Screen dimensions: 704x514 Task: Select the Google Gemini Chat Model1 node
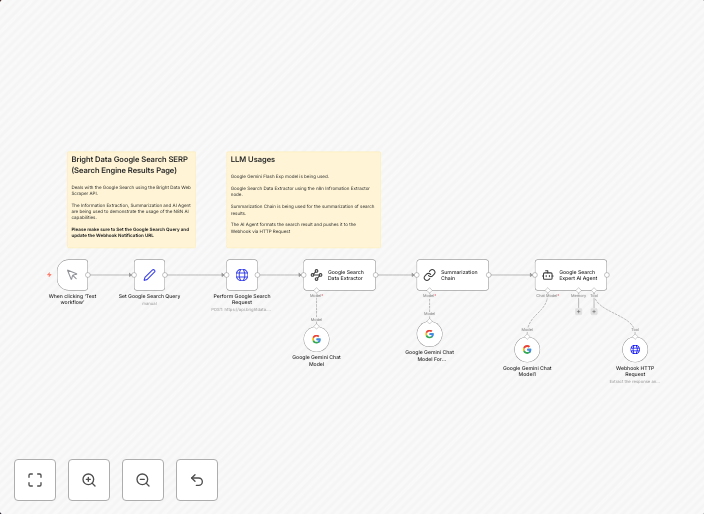point(527,349)
